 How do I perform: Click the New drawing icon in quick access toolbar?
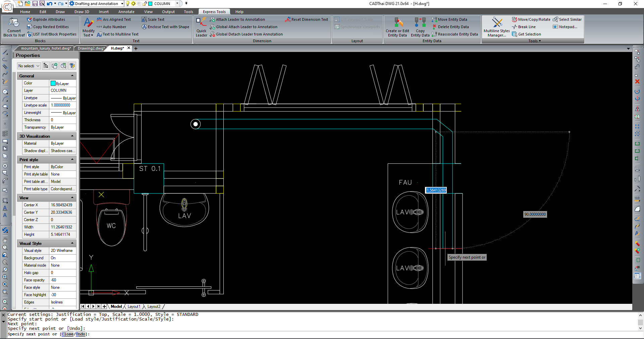point(20,4)
